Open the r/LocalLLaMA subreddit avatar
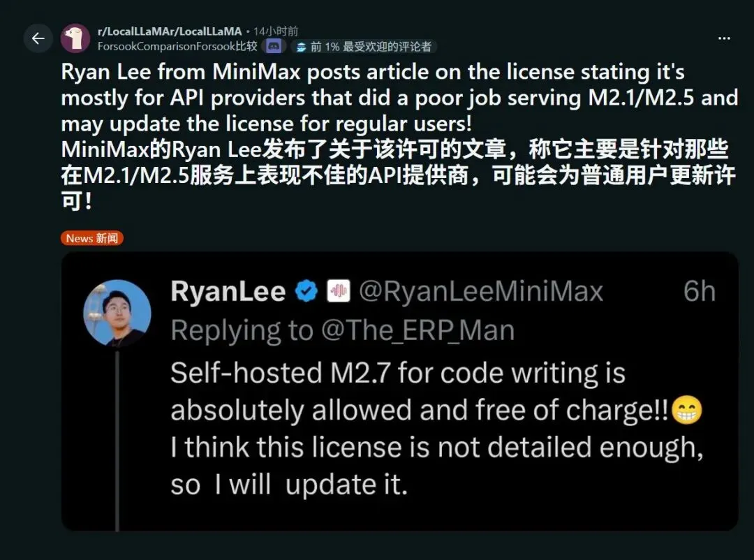754x560 pixels. [75, 38]
